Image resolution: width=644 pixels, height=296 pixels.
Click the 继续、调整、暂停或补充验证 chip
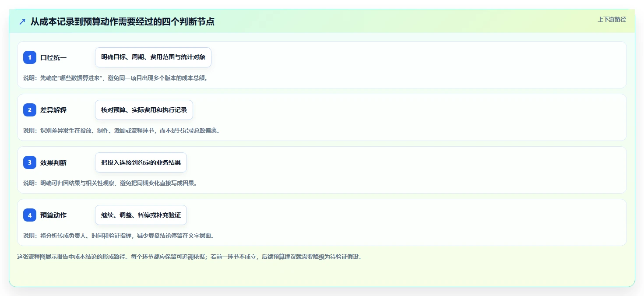tap(141, 215)
